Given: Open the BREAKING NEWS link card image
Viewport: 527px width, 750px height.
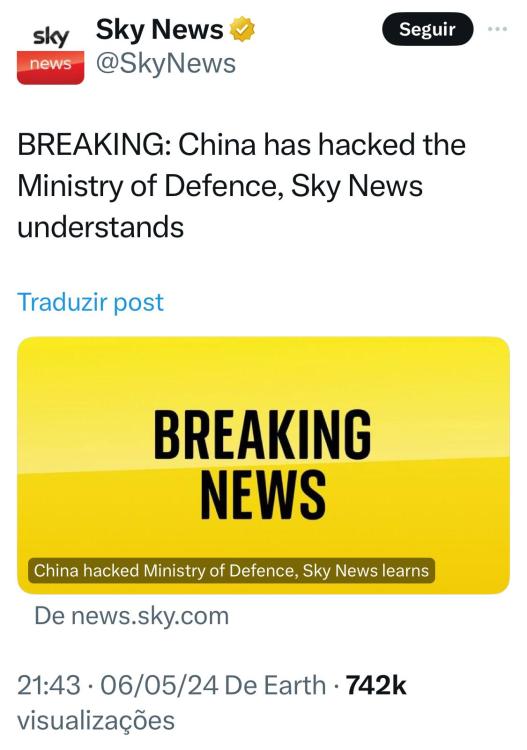Looking at the screenshot, I should coord(264,465).
